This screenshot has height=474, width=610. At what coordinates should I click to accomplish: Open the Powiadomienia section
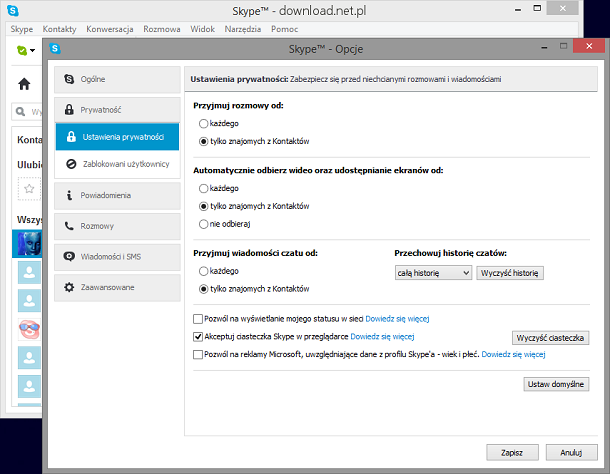[x=117, y=195]
